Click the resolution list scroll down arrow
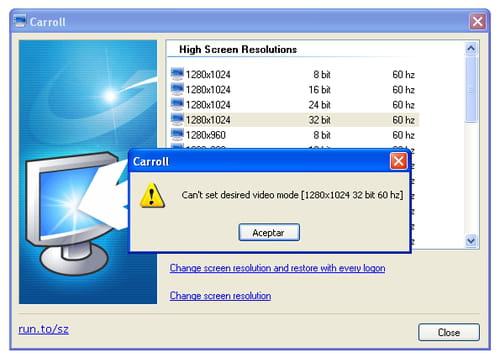The width and height of the screenshot is (500, 363). [x=471, y=240]
